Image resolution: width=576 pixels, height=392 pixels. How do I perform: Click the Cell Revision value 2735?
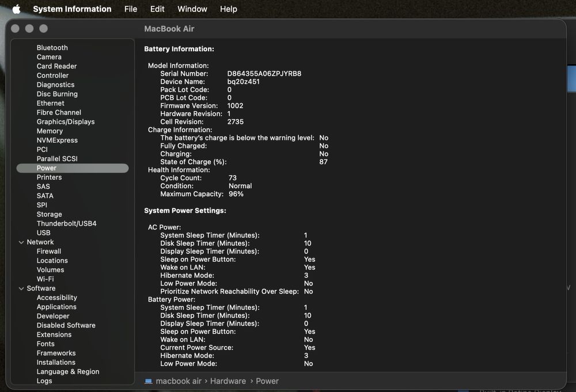(235, 121)
